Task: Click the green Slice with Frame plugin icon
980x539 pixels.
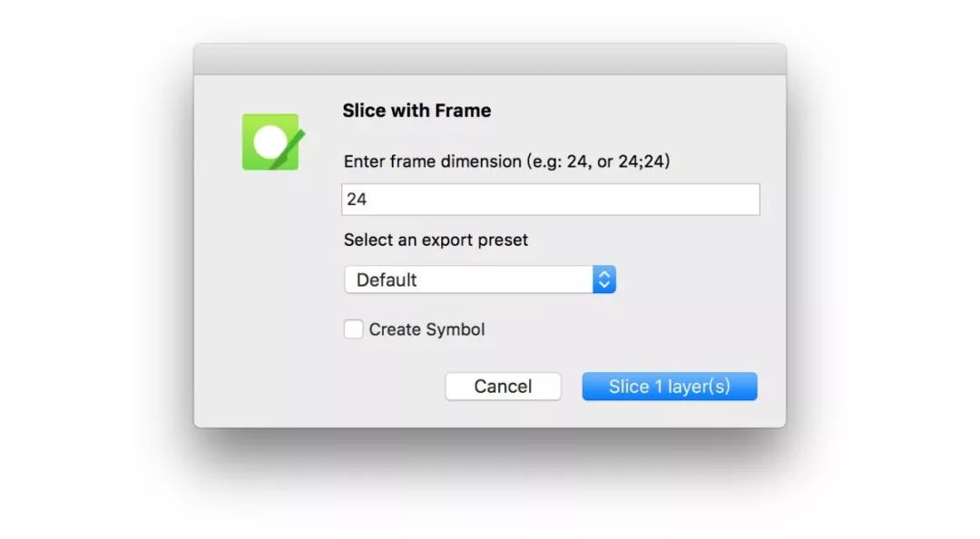Action: click(x=272, y=142)
